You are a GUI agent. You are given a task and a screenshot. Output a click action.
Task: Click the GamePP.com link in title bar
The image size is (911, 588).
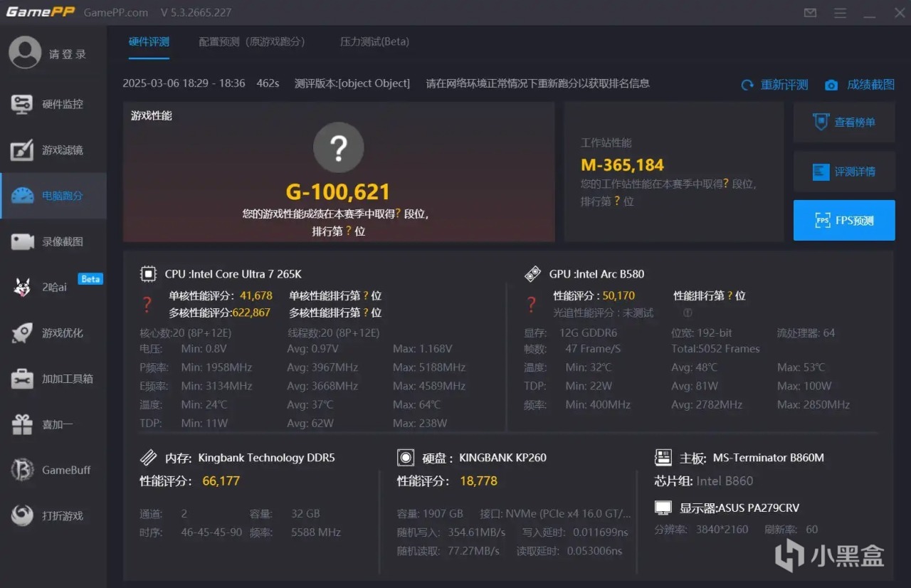[x=116, y=13]
